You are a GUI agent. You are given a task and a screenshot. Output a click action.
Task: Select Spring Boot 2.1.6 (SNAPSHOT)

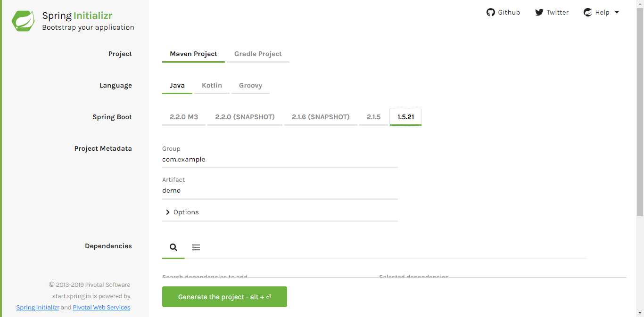[321, 117]
